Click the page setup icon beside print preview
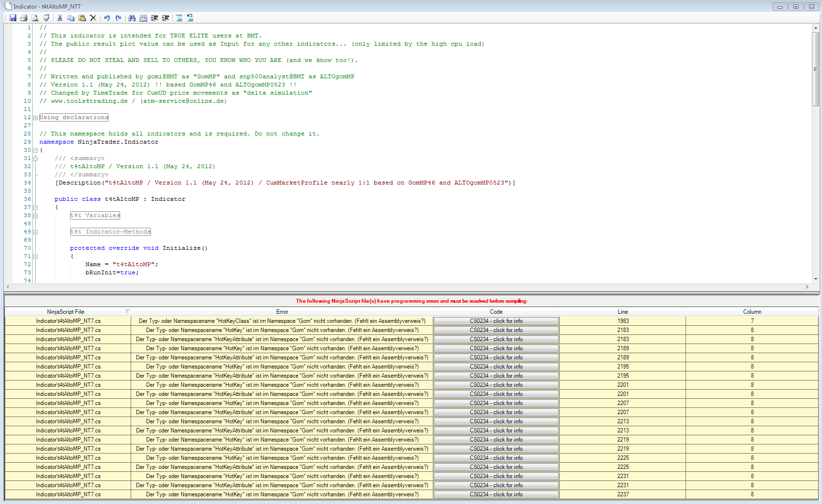The height and width of the screenshot is (504, 822). pos(46,18)
